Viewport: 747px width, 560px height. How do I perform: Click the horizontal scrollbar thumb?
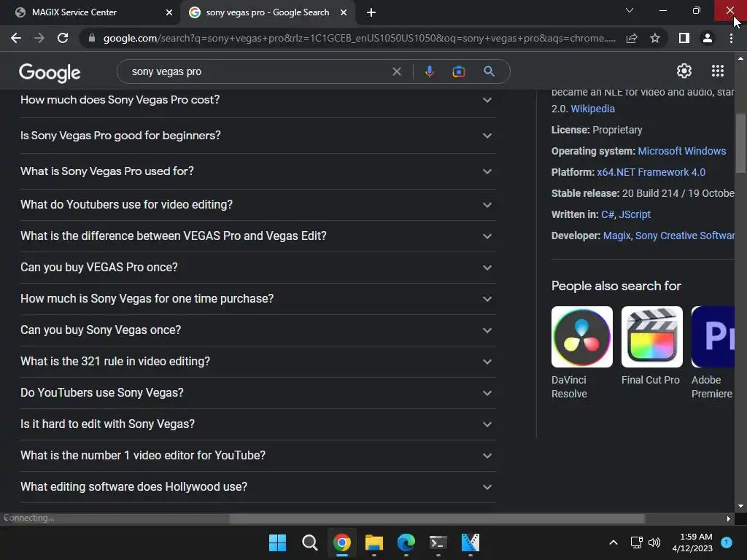click(437, 518)
